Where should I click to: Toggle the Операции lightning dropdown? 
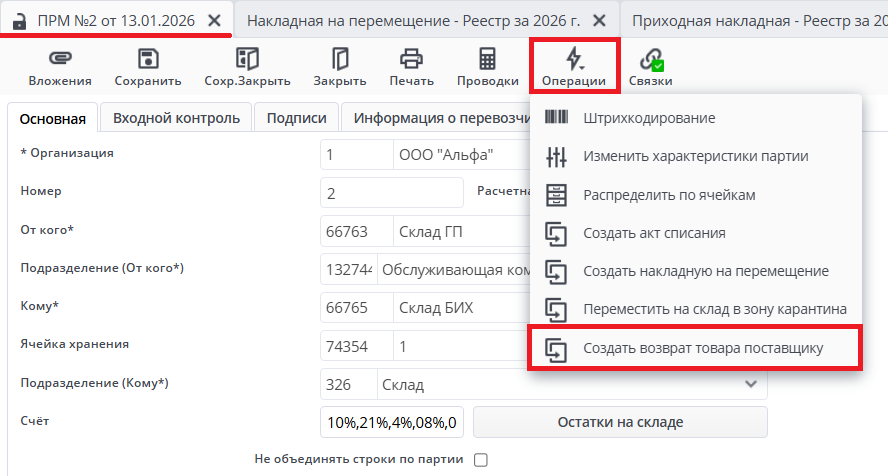(x=574, y=59)
